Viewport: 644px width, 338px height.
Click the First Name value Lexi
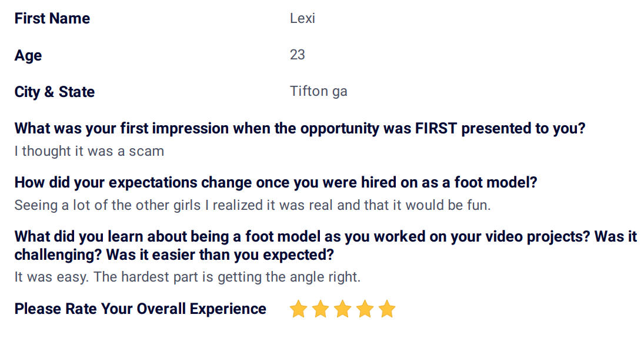coord(302,18)
